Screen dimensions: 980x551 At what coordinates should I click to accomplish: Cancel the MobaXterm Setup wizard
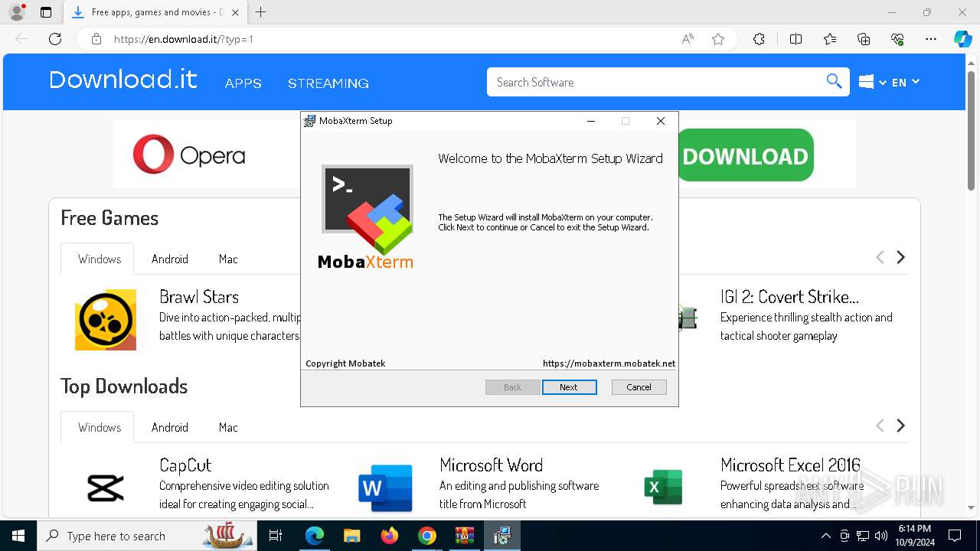639,387
